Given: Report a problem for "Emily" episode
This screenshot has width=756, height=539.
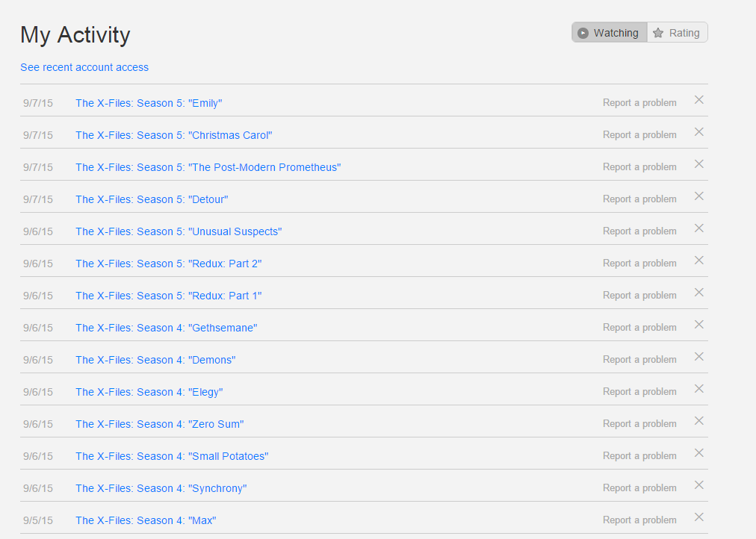Looking at the screenshot, I should click(x=639, y=103).
